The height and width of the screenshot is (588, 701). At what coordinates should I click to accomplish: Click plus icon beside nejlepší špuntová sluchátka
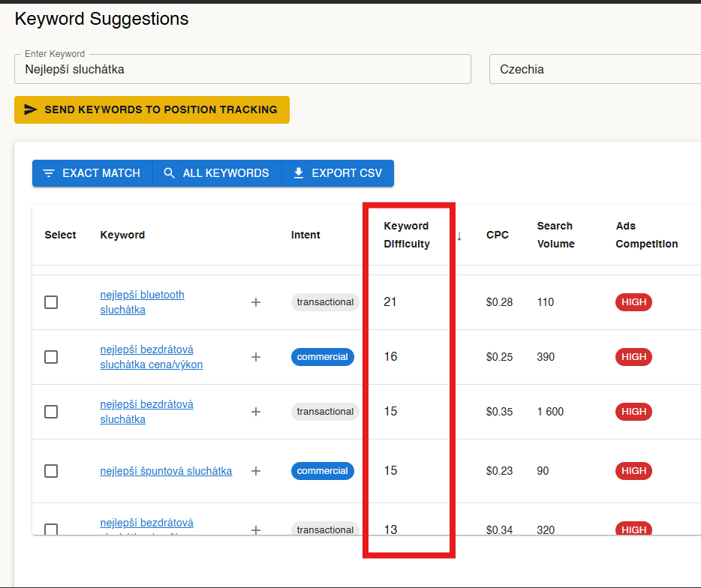(x=256, y=471)
